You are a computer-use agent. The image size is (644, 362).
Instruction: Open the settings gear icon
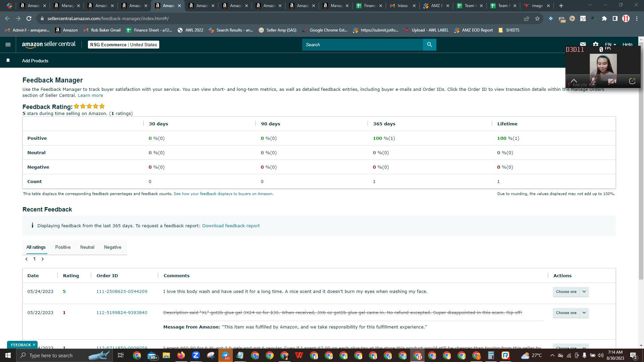596,44
